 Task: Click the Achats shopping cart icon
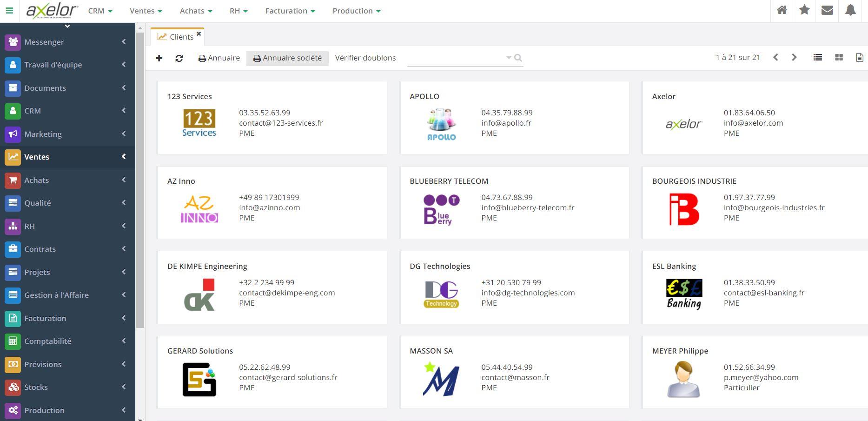[13, 180]
